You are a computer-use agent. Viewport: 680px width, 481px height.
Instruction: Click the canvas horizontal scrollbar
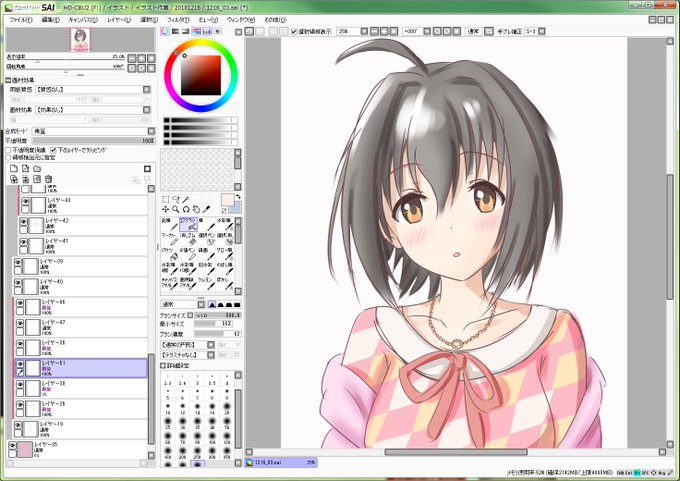point(455,452)
